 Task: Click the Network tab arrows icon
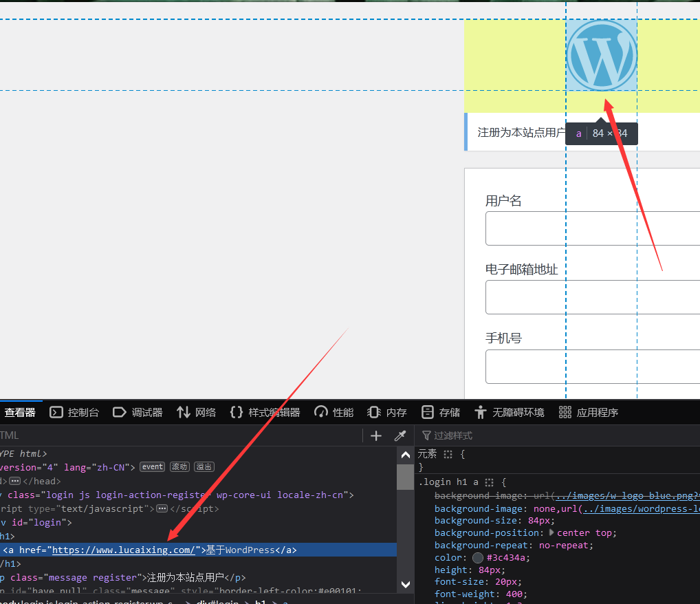tap(183, 412)
